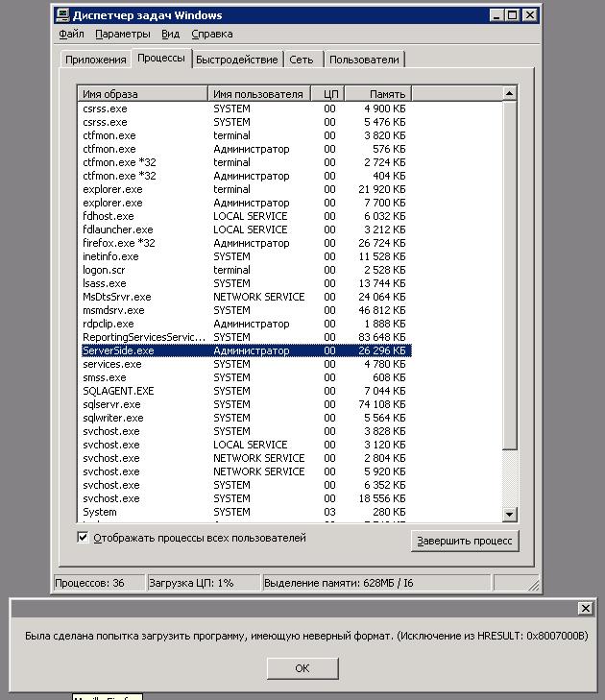This screenshot has height=700, width=605.
Task: Switch to the Процессы tab
Action: (161, 58)
